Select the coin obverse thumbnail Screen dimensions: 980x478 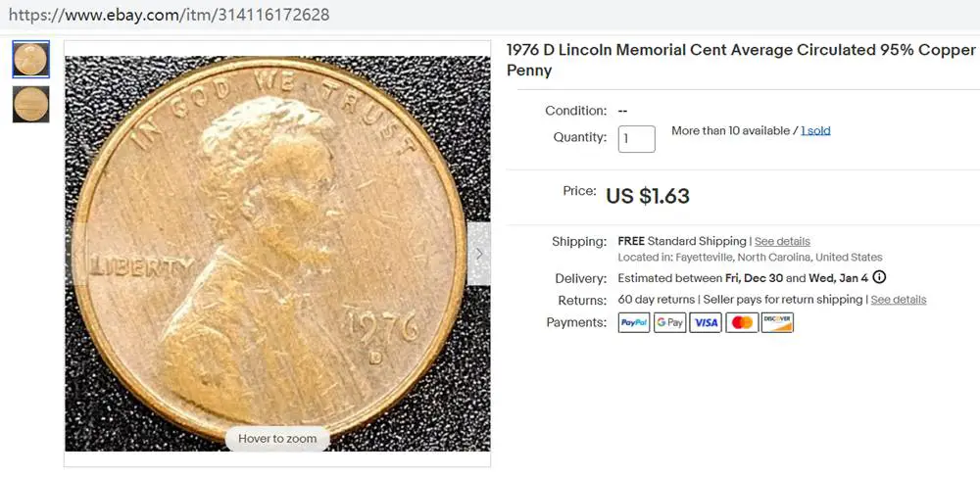click(x=30, y=60)
